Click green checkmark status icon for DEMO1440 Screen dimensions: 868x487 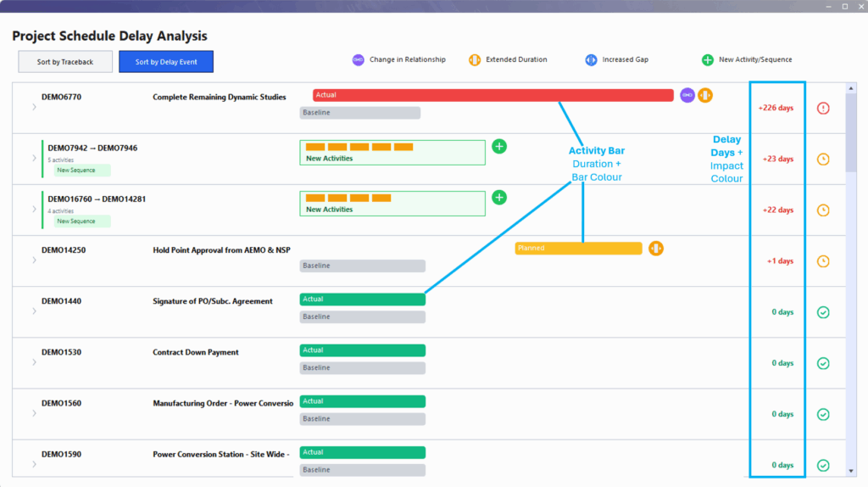[x=823, y=312]
